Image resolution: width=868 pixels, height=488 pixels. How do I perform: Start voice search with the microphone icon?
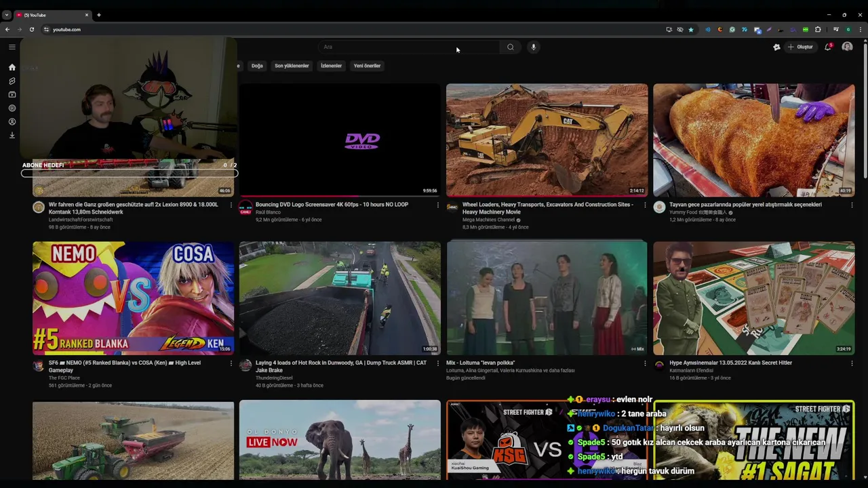point(533,47)
